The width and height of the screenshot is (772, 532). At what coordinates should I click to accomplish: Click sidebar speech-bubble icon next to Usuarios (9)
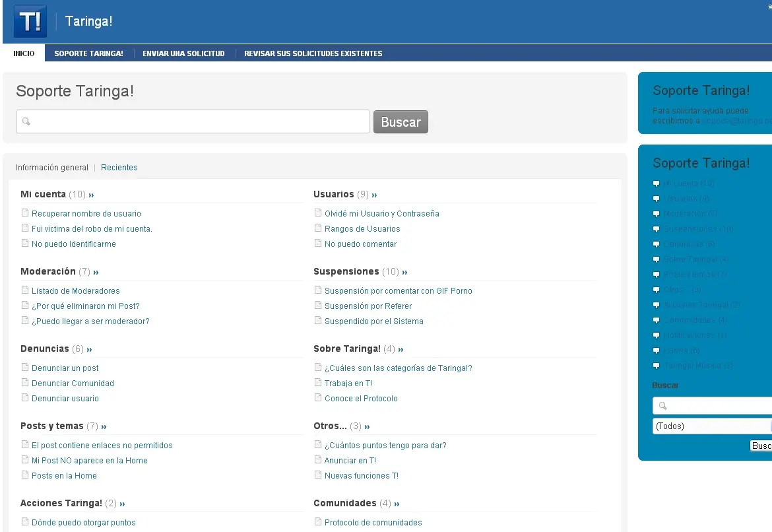pos(657,199)
